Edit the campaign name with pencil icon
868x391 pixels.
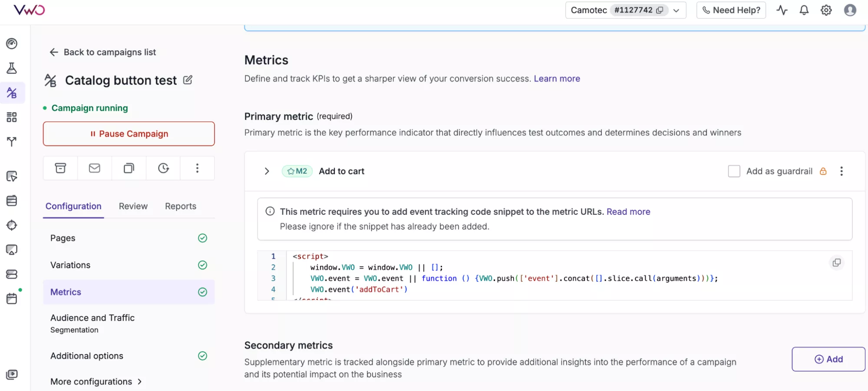[x=188, y=80]
